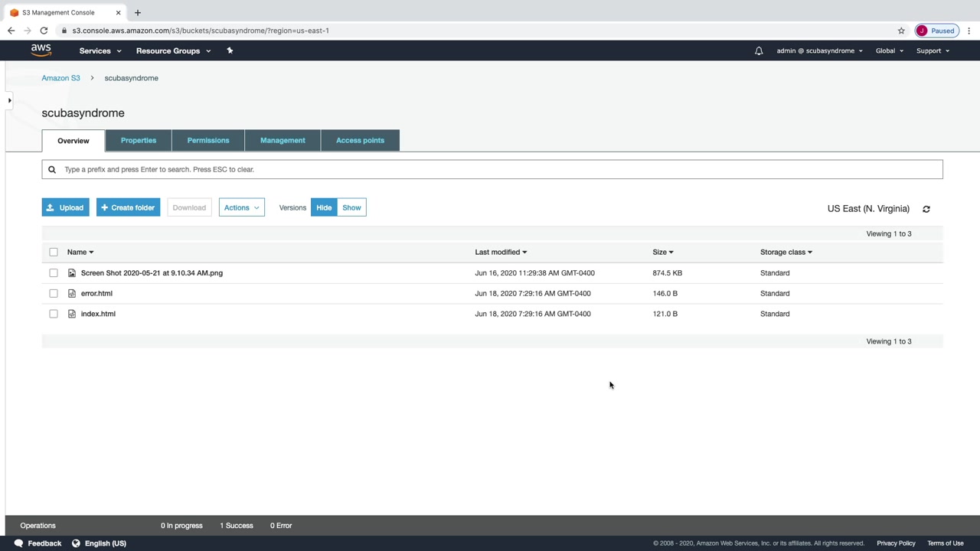Click the '1 Success' operations status
Image resolution: width=980 pixels, height=551 pixels.
coord(237,526)
